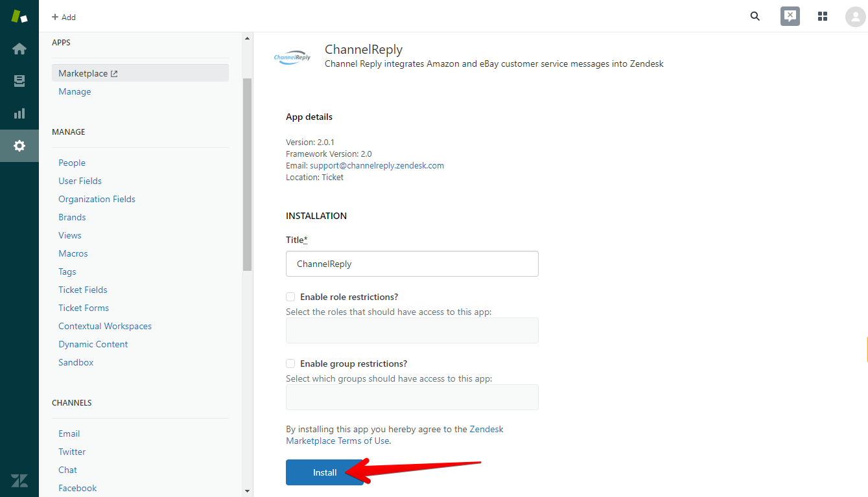Open the roles selection field
The width and height of the screenshot is (868, 497).
coord(412,330)
